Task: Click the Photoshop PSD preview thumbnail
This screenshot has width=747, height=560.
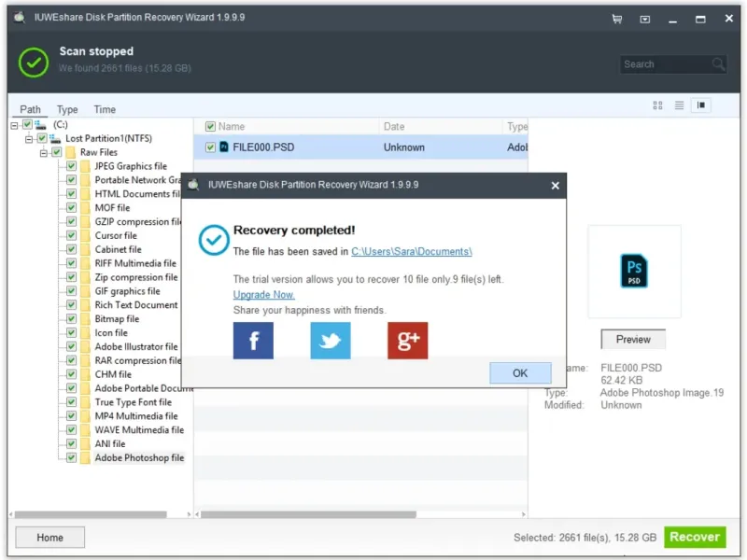Action: (x=634, y=271)
